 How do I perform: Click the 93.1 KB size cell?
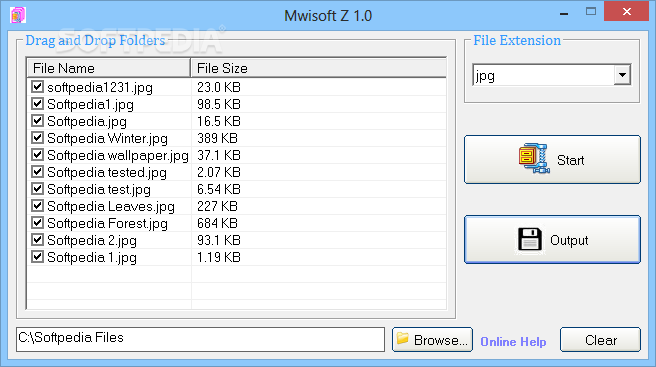[x=219, y=240]
